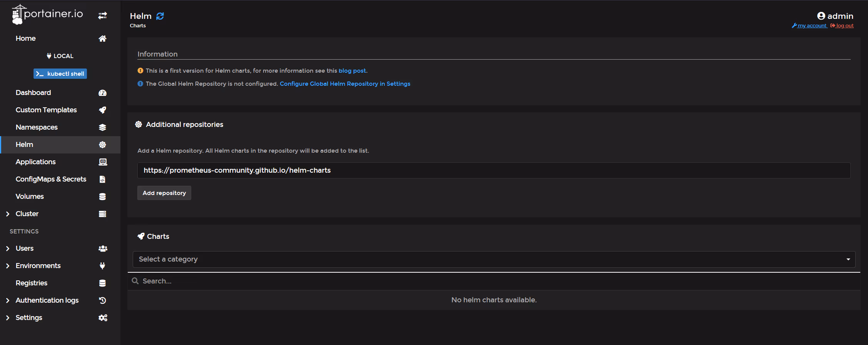Click the 'No helm charts available.' text

click(494, 300)
